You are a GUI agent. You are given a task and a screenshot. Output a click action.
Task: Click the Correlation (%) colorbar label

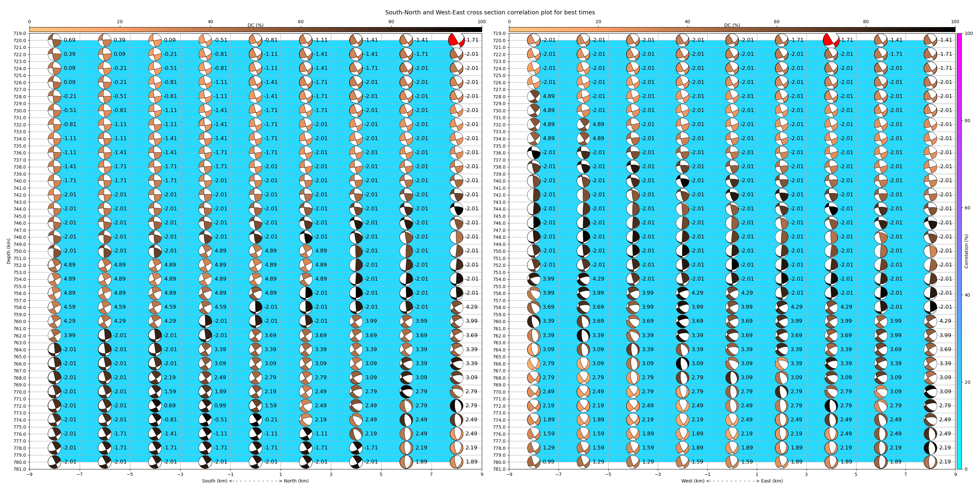[x=966, y=251]
